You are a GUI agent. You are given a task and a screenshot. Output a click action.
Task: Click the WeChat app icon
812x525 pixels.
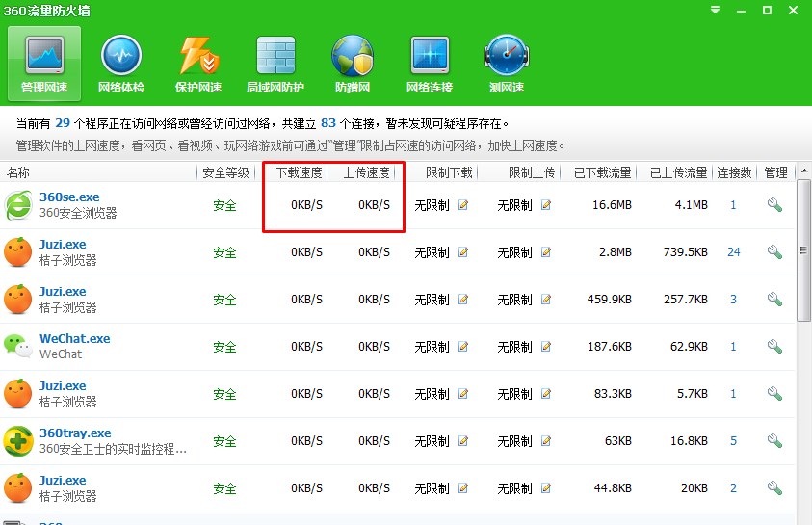click(x=18, y=346)
